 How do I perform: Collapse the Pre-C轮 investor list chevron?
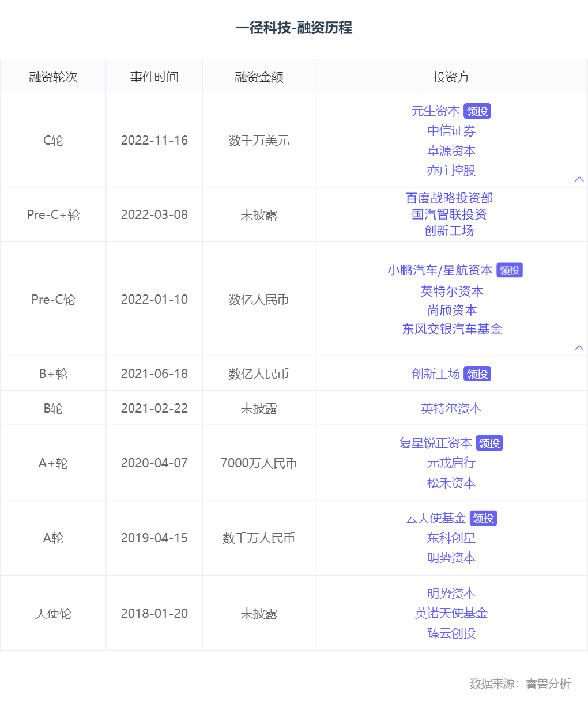[x=579, y=347]
